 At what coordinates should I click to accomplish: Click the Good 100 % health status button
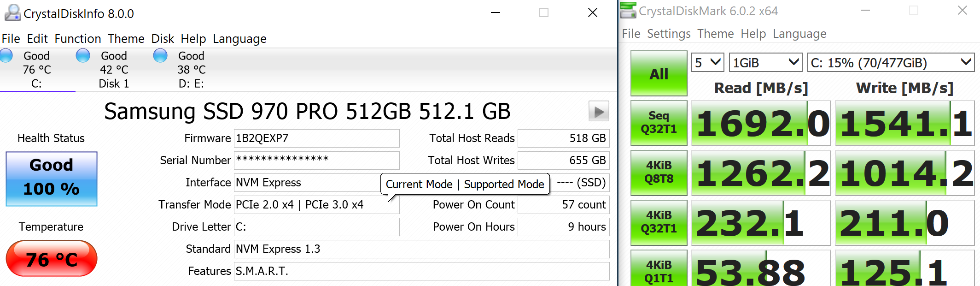click(52, 179)
